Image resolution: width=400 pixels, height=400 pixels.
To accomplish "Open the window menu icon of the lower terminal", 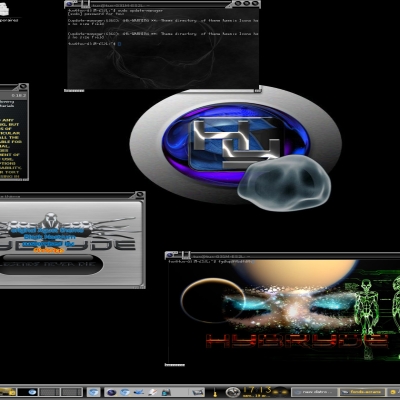I will point(170,255).
